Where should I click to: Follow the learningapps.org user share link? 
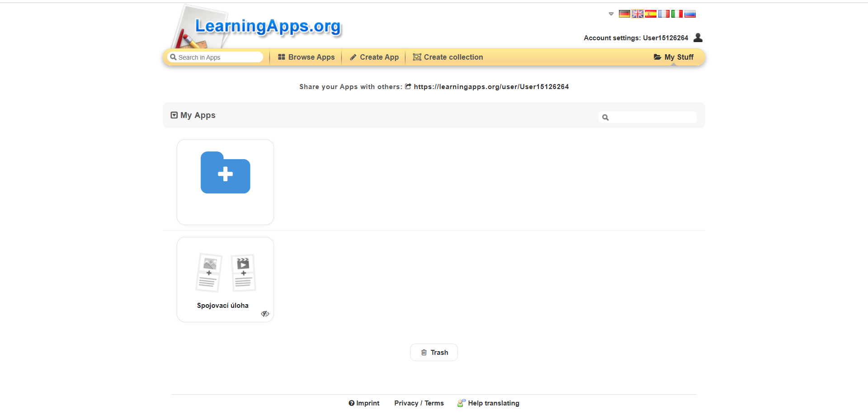(491, 87)
